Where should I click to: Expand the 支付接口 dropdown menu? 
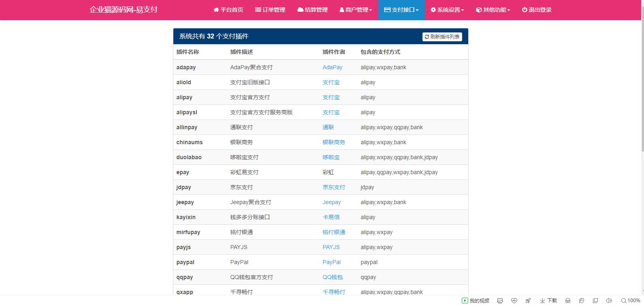coord(401,10)
